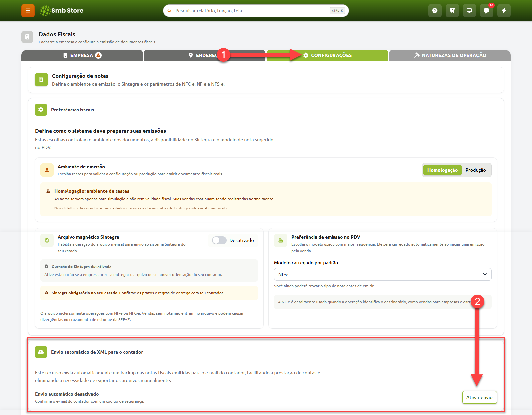Open the shopping cart icon

tap(452, 11)
